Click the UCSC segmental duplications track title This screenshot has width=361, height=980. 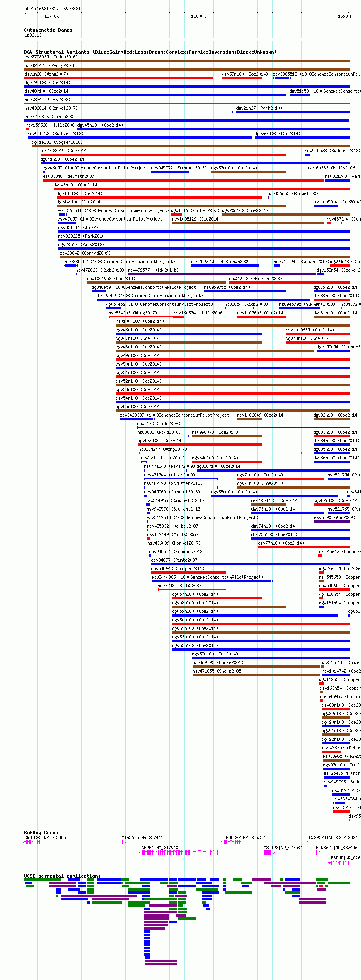(62, 876)
